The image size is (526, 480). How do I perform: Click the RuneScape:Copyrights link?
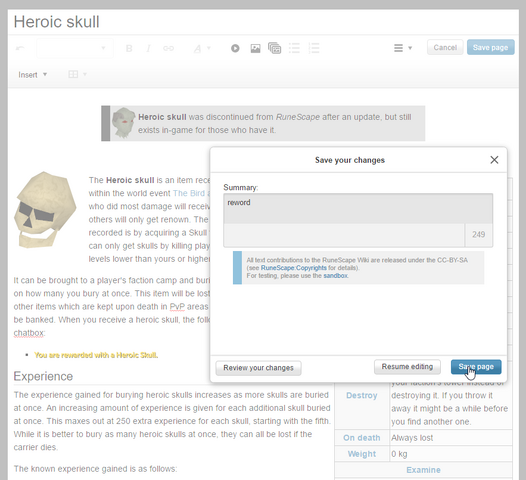pos(294,268)
